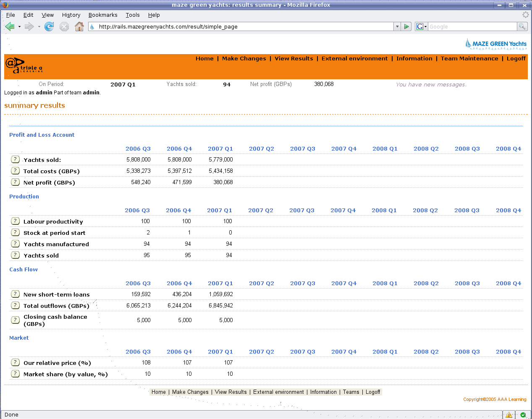The height and width of the screenshot is (419, 532).
Task: Open the Tools menu
Action: click(x=133, y=15)
